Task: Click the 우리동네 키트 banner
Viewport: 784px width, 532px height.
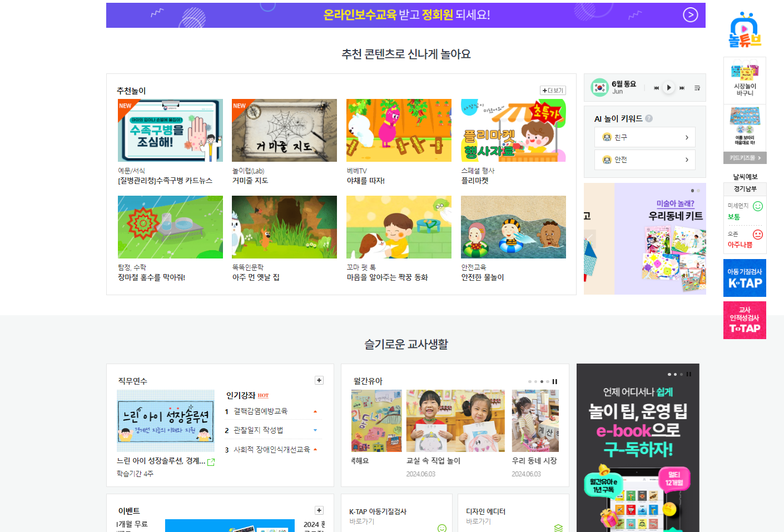Action: pos(660,239)
